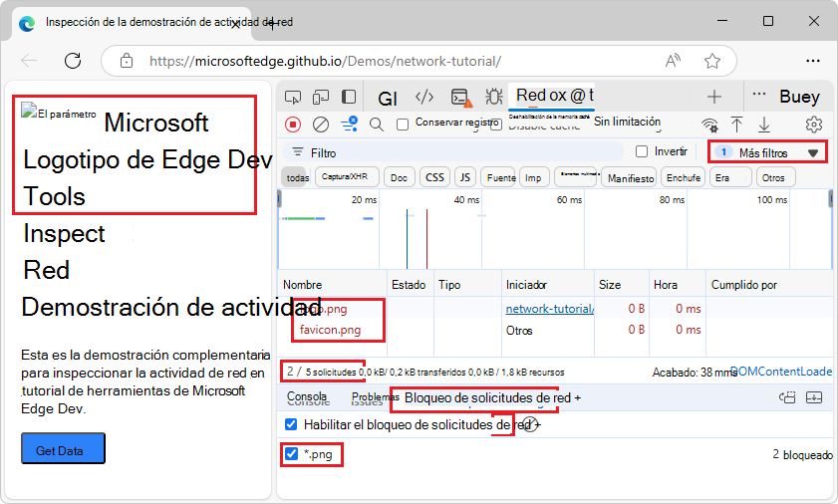Open browser Settings and more menu
The height and width of the screenshot is (504, 838).
pos(813,61)
